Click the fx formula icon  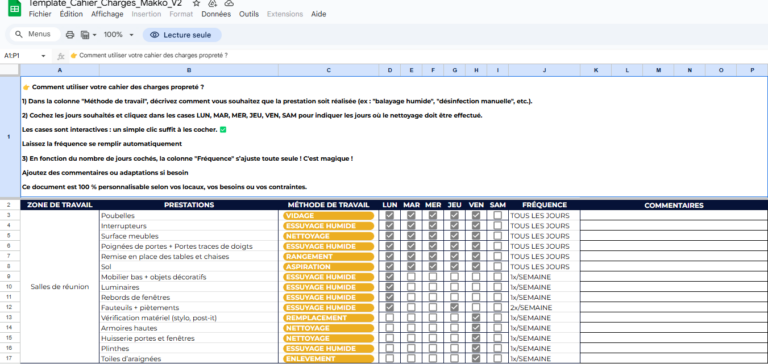[61, 56]
